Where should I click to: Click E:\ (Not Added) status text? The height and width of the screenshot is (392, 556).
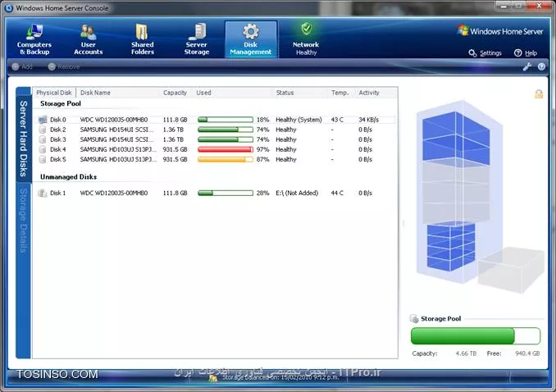297,194
